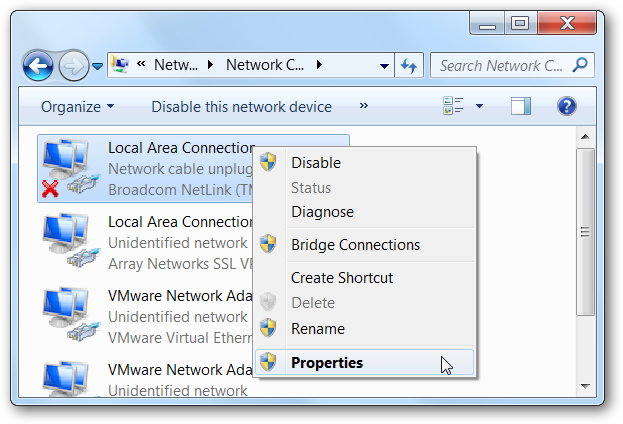
Task: Choose Create Shortcut from context menu
Action: [x=365, y=278]
